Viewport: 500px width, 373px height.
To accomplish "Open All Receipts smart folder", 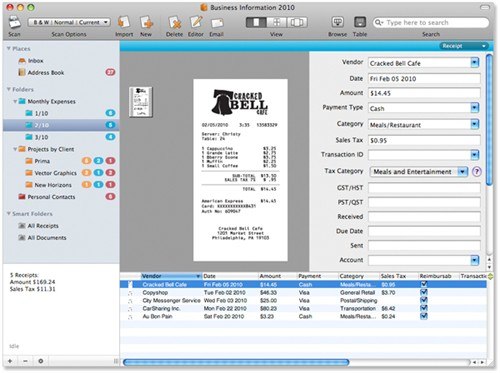I will pyautogui.click(x=43, y=226).
